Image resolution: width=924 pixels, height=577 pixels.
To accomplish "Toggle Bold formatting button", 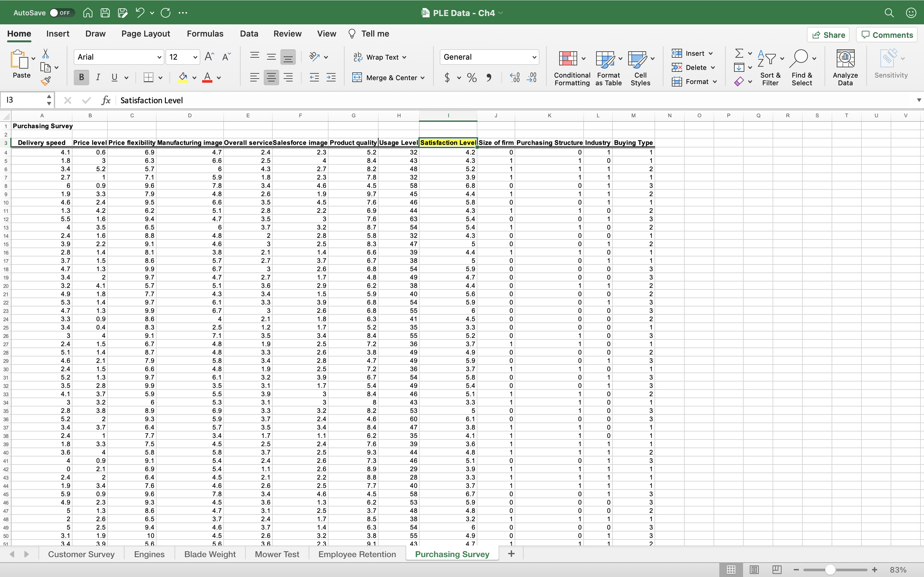I will [81, 78].
